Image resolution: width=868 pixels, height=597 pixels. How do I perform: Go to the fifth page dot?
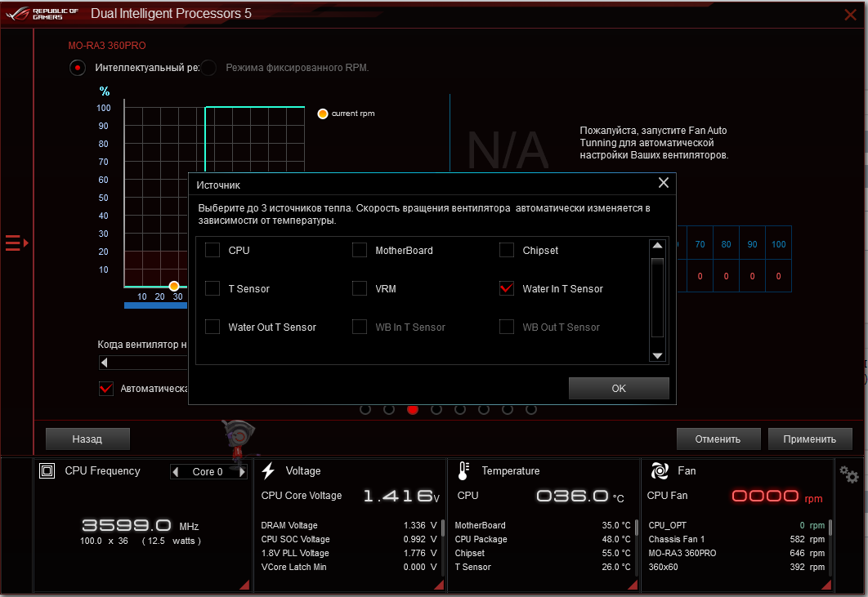[460, 409]
